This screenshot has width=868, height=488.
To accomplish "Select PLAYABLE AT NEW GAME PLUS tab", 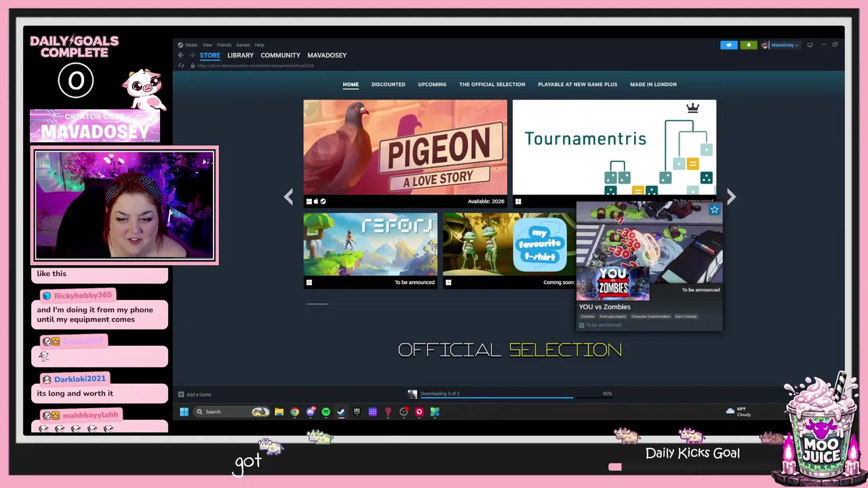I will (578, 84).
